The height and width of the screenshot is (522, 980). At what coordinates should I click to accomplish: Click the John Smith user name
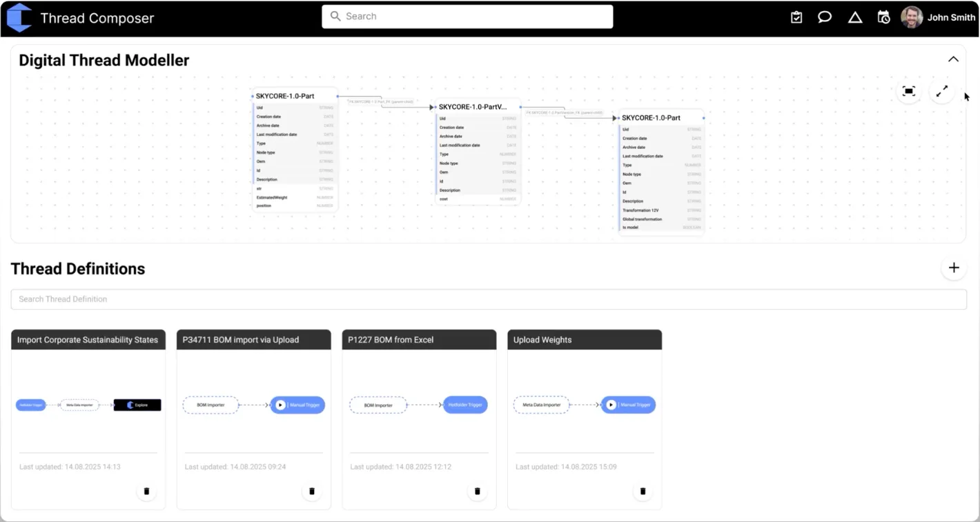(x=951, y=17)
